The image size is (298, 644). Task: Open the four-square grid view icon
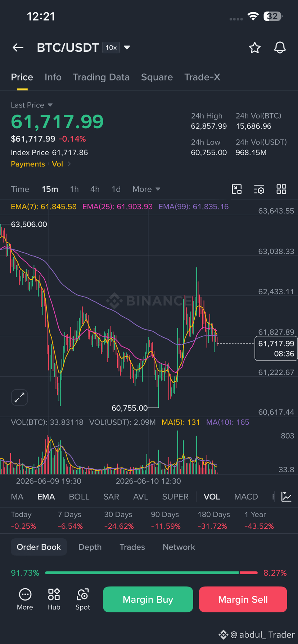point(281,189)
